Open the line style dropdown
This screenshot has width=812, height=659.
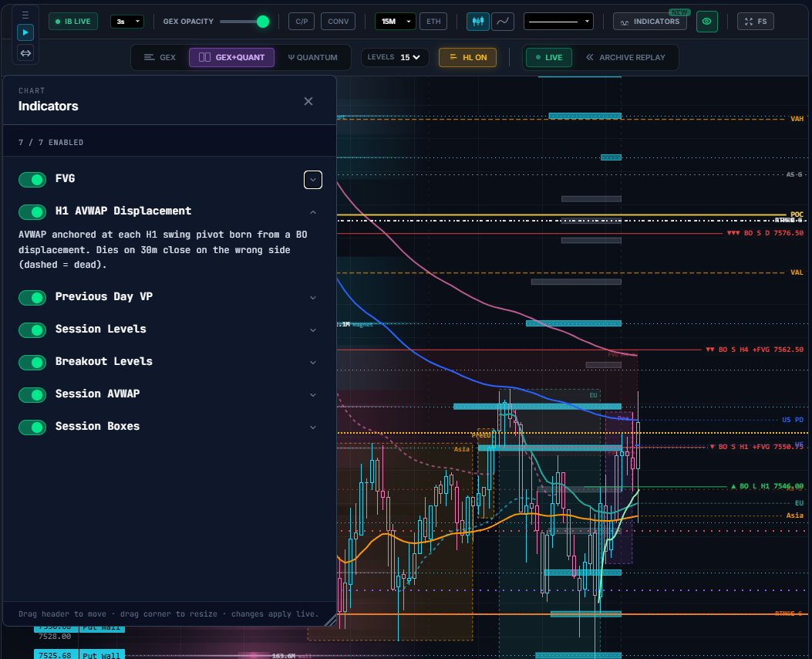click(558, 22)
